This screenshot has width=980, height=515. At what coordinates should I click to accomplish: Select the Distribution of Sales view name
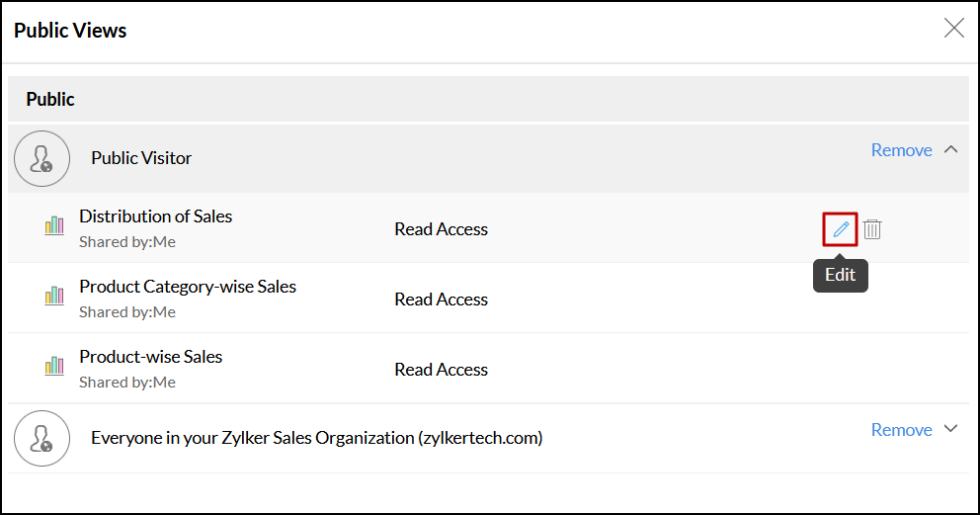[x=156, y=216]
